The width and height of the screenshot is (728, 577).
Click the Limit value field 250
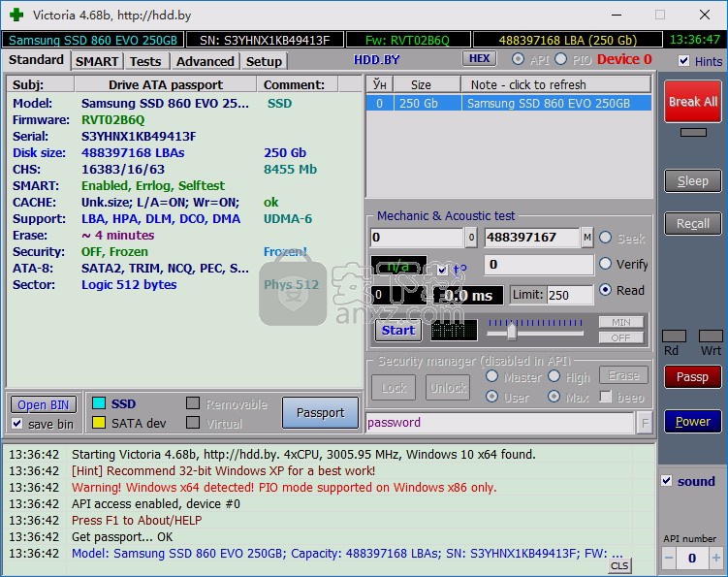(x=570, y=295)
